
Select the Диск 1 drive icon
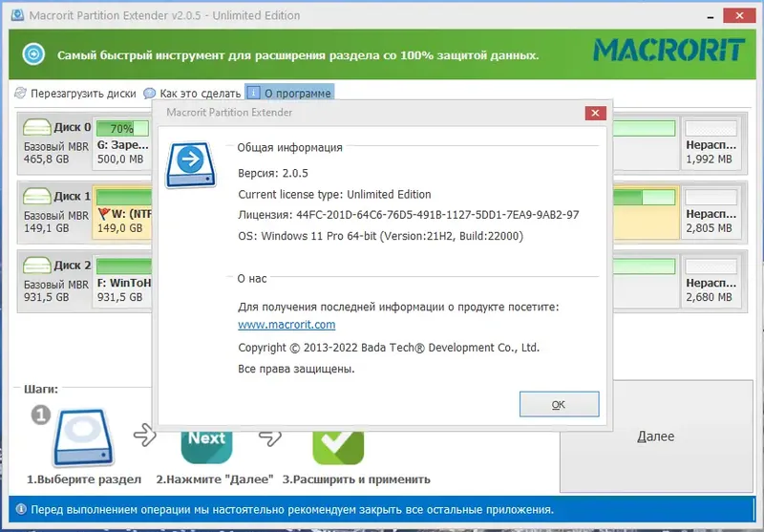[x=37, y=197]
